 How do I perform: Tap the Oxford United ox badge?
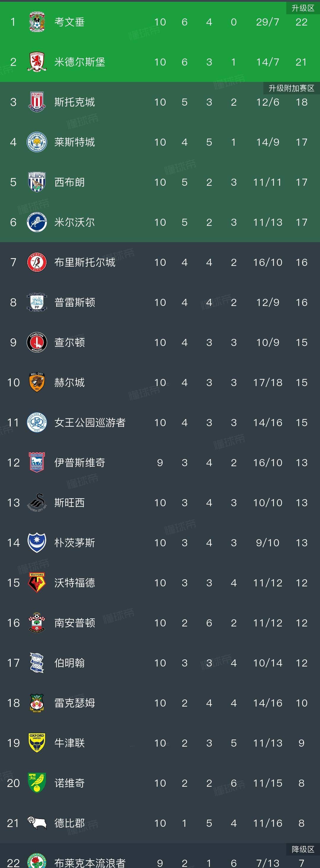[37, 743]
